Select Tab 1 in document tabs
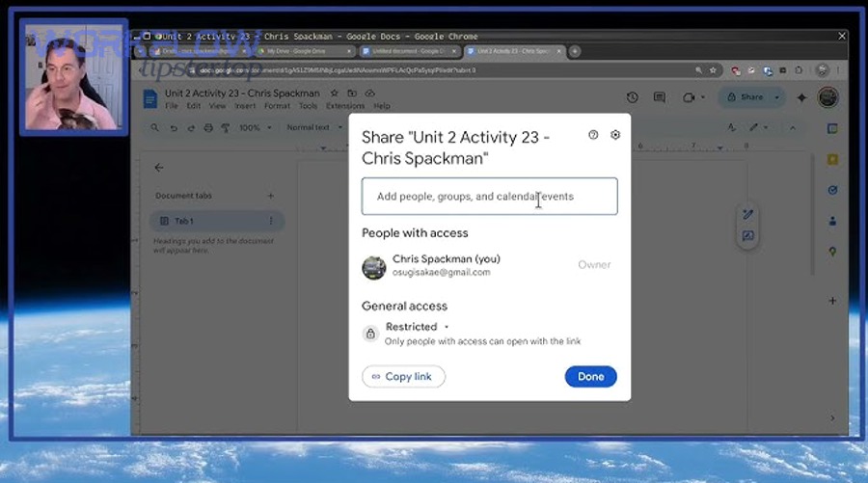 tap(217, 222)
